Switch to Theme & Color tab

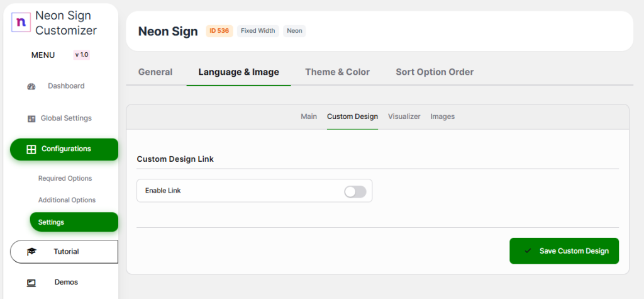pos(337,72)
